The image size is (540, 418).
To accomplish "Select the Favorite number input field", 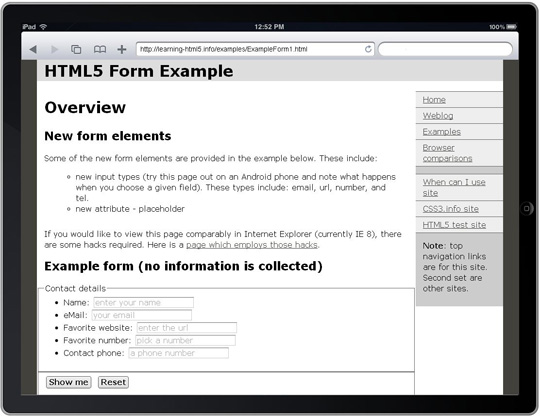I will (x=186, y=340).
